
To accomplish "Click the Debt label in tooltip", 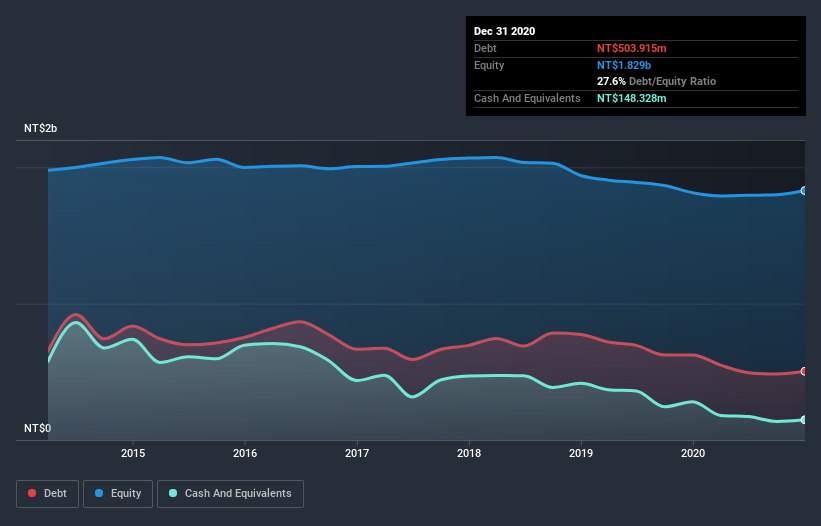I will pyautogui.click(x=485, y=48).
